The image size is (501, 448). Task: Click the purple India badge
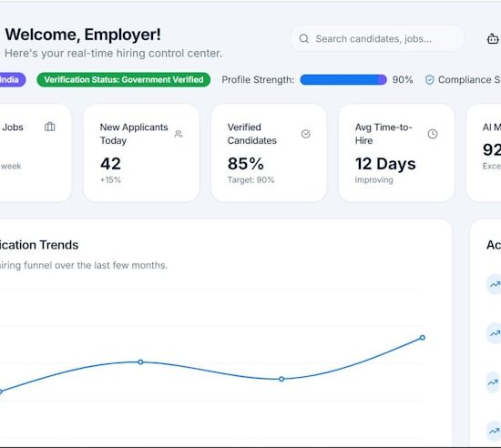[x=12, y=79]
